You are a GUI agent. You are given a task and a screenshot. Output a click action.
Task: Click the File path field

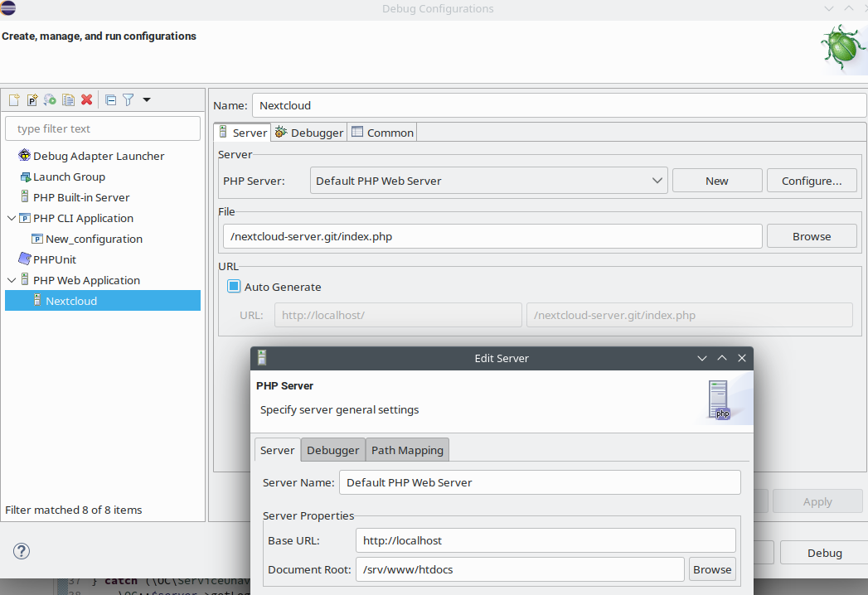click(492, 236)
